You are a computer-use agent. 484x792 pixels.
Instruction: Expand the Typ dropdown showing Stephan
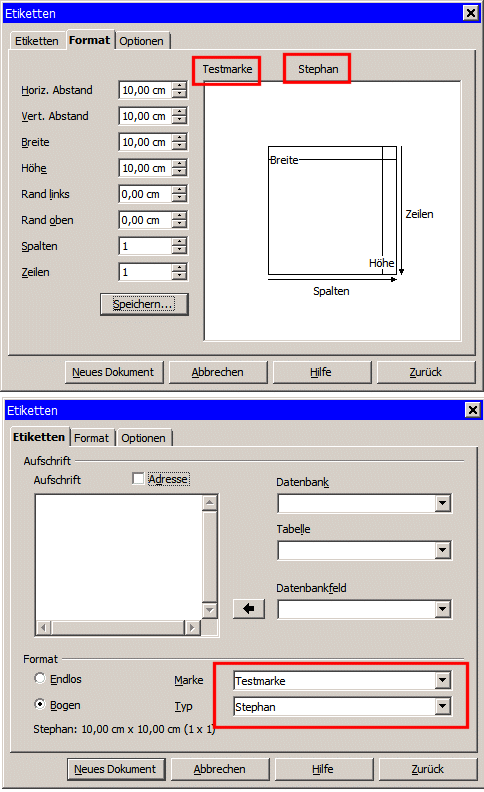coord(443,706)
